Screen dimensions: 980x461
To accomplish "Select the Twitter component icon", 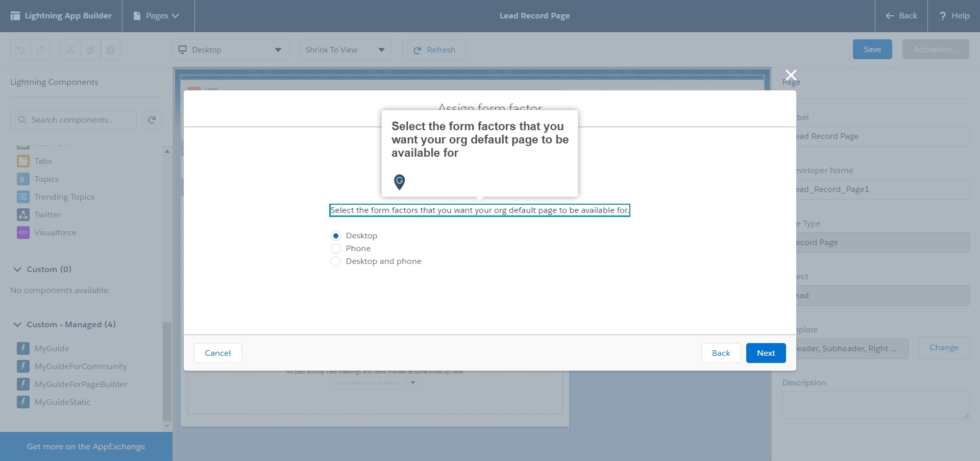I will [23, 215].
